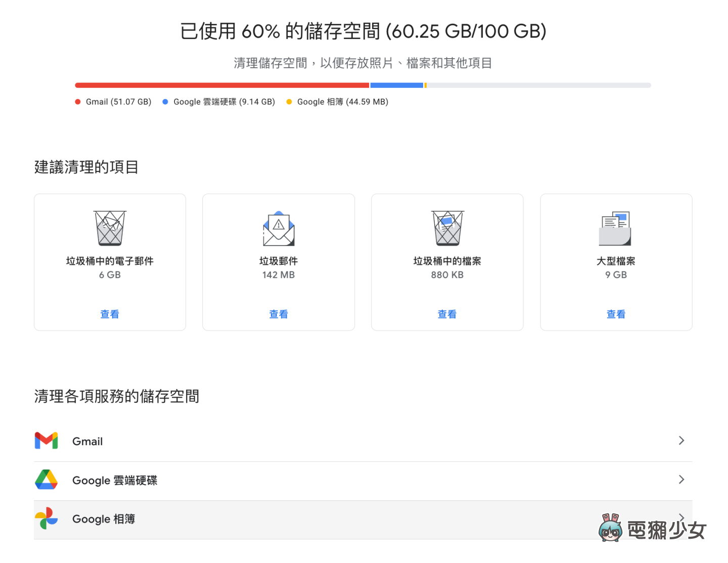The height and width of the screenshot is (563, 728).
Task: Click the card title 垃圾桶中的檔案
Action: 447,261
